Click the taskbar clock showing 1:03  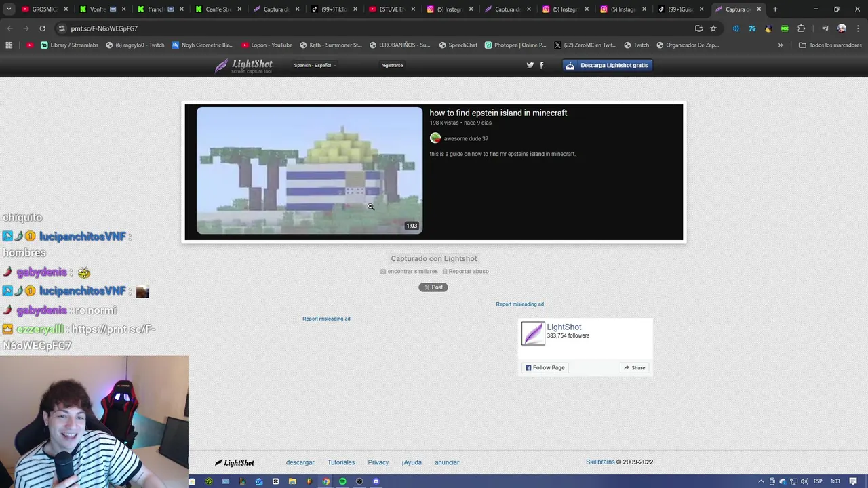click(835, 481)
